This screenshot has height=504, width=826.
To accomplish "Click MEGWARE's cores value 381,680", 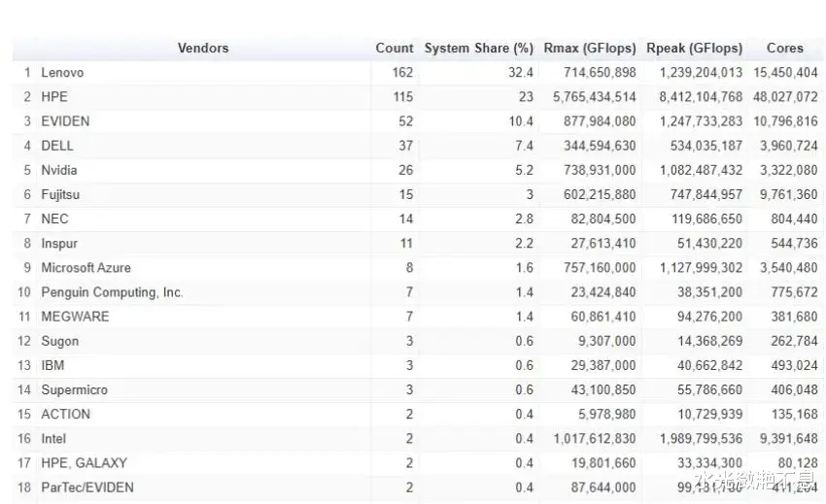I will [x=794, y=317].
